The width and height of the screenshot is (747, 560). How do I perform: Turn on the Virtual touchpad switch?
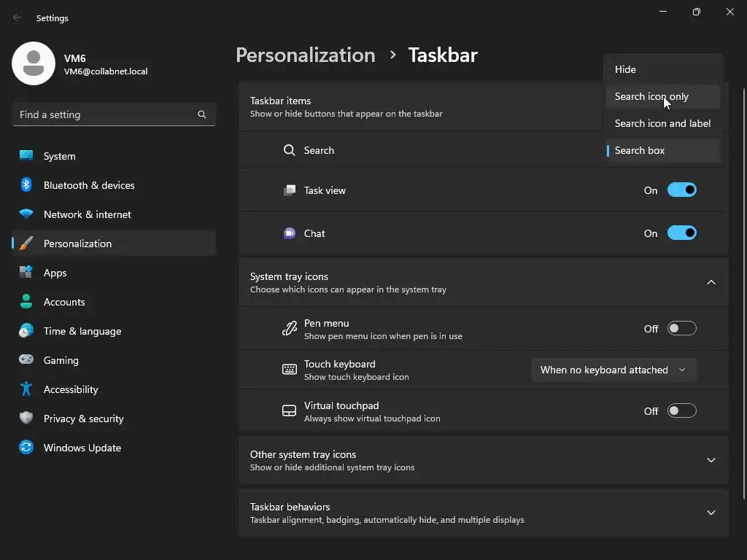click(681, 411)
